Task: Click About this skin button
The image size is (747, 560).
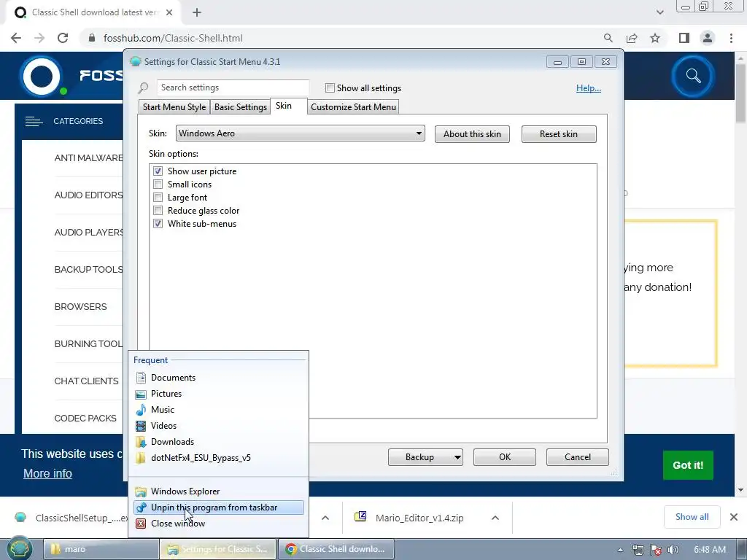Action: point(472,134)
